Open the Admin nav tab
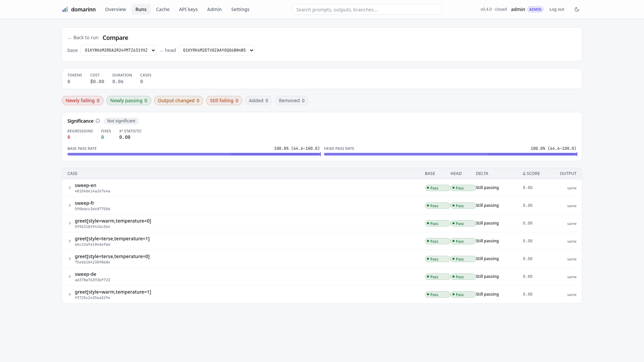The height and width of the screenshot is (362, 644). coord(214,9)
